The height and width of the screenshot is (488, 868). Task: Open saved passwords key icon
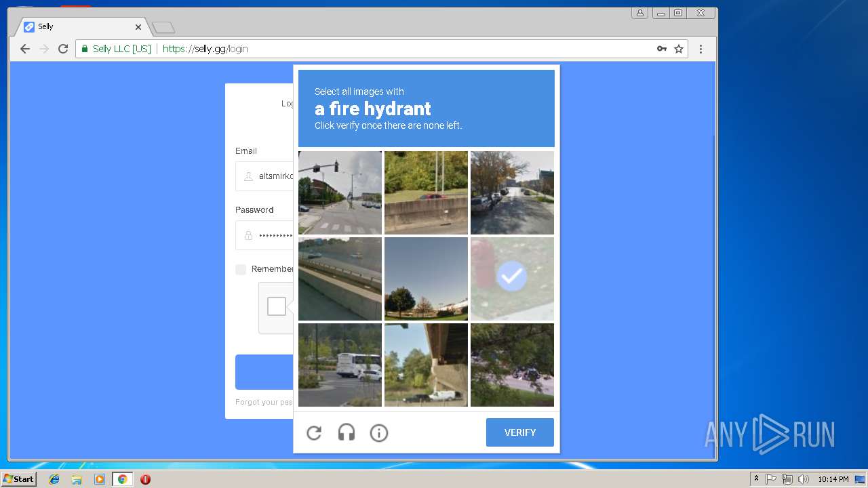point(662,49)
